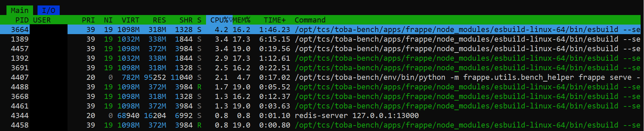
Task: Sort by the MEM% column header
Action: pos(241,20)
